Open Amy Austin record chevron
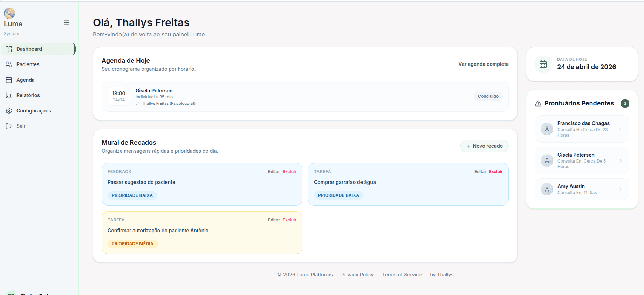 621,189
